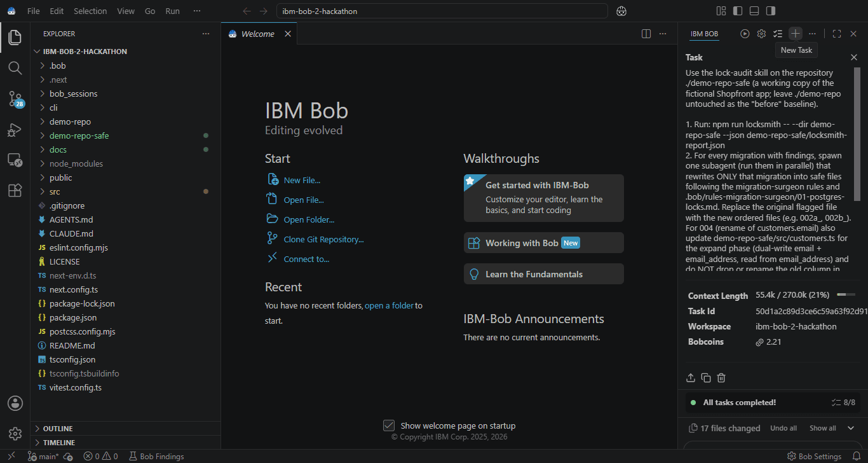Start a New Task with the plus icon

pyautogui.click(x=796, y=34)
